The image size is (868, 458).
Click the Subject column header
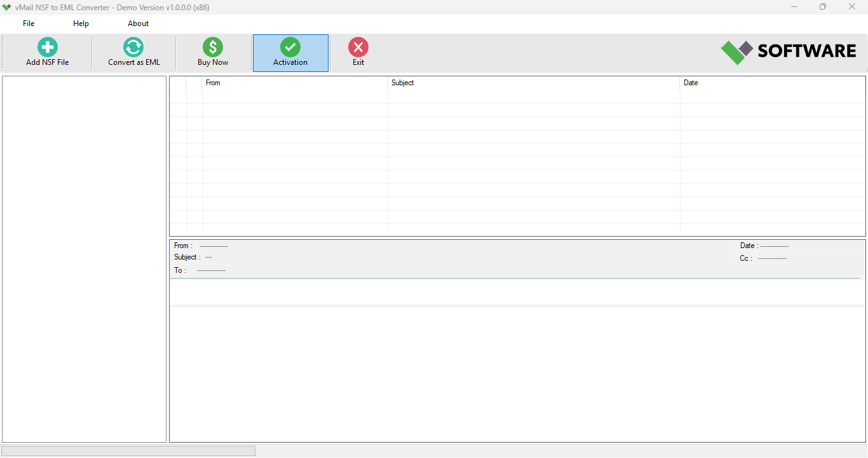click(x=402, y=83)
